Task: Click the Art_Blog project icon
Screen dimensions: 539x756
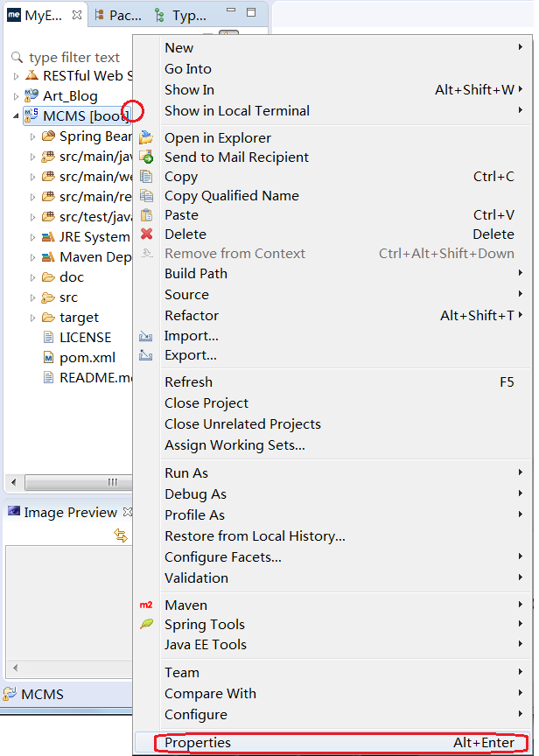Action: click(x=31, y=96)
